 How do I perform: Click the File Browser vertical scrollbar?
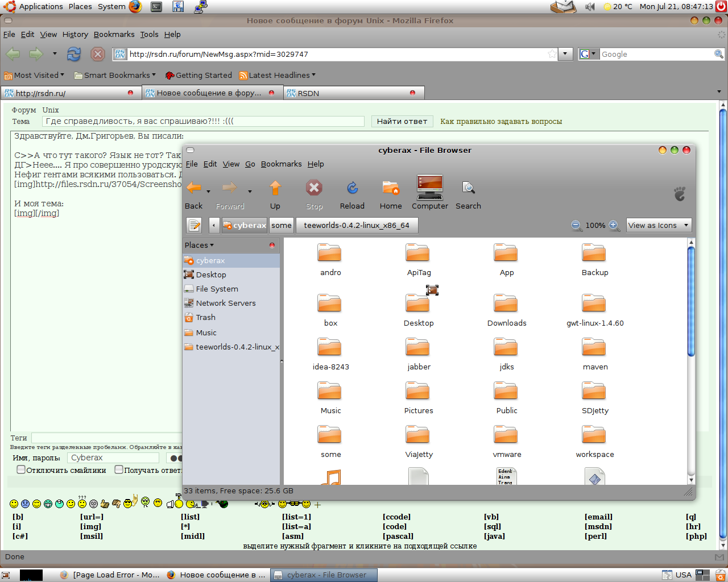click(691, 301)
